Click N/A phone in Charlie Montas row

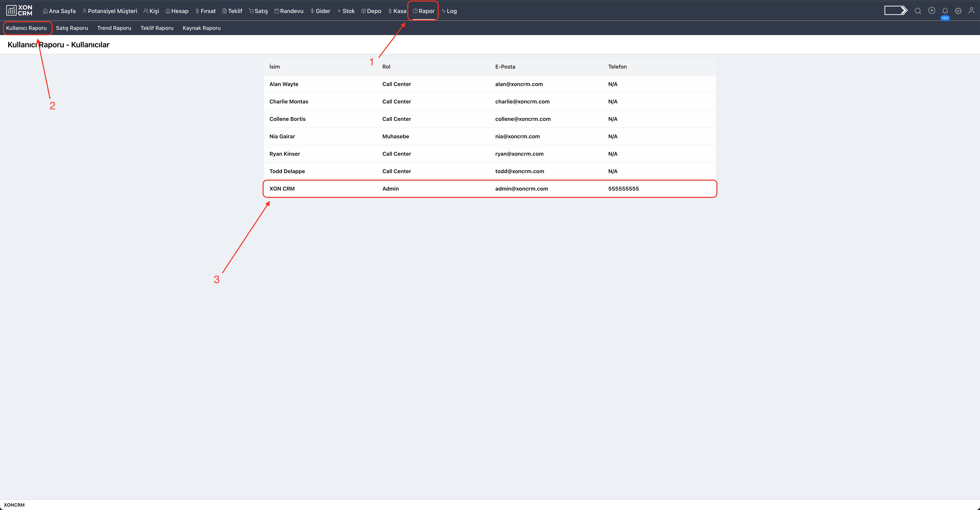click(612, 102)
